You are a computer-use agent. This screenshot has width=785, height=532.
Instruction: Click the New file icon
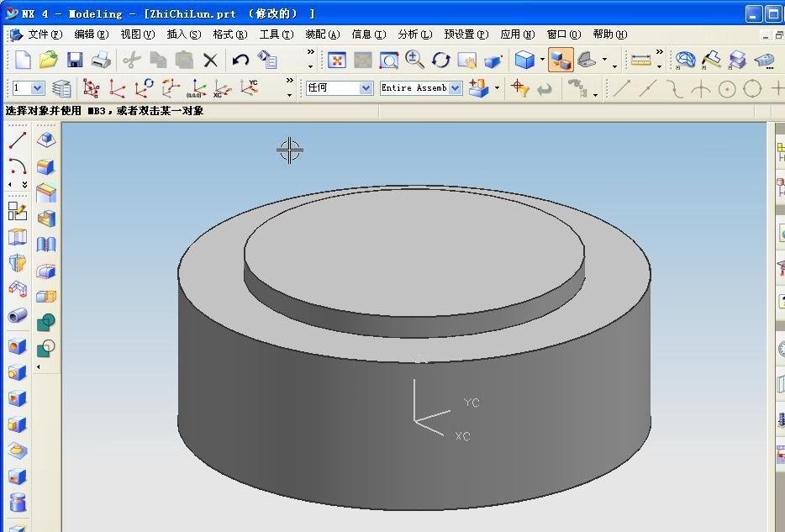23,60
